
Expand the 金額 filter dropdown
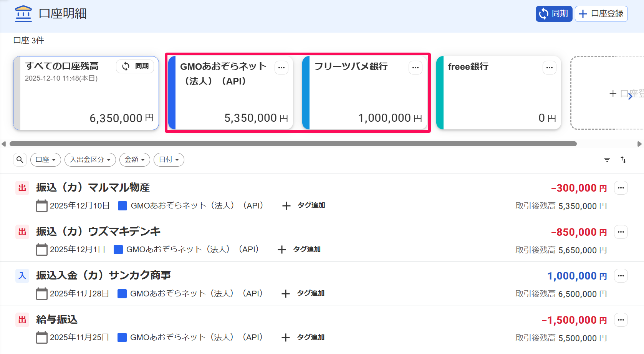click(x=135, y=160)
